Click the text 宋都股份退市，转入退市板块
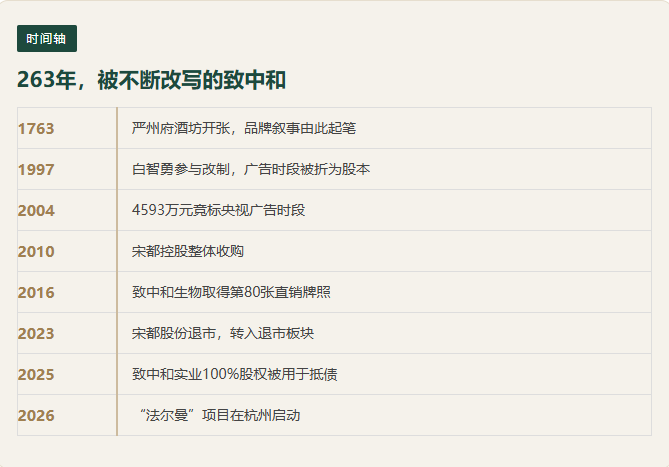The image size is (669, 467). pos(223,333)
